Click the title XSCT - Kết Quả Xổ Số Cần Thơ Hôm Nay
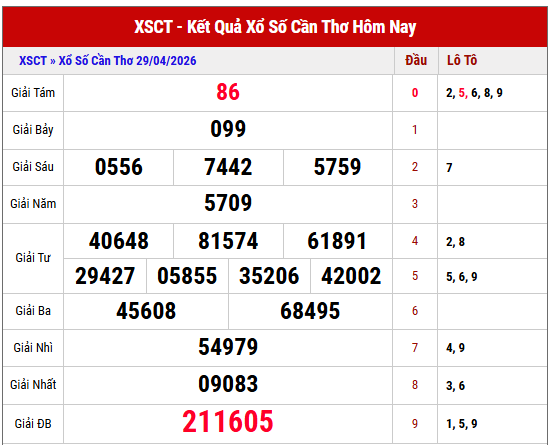Screen dimensions: 550x445 click(x=275, y=27)
